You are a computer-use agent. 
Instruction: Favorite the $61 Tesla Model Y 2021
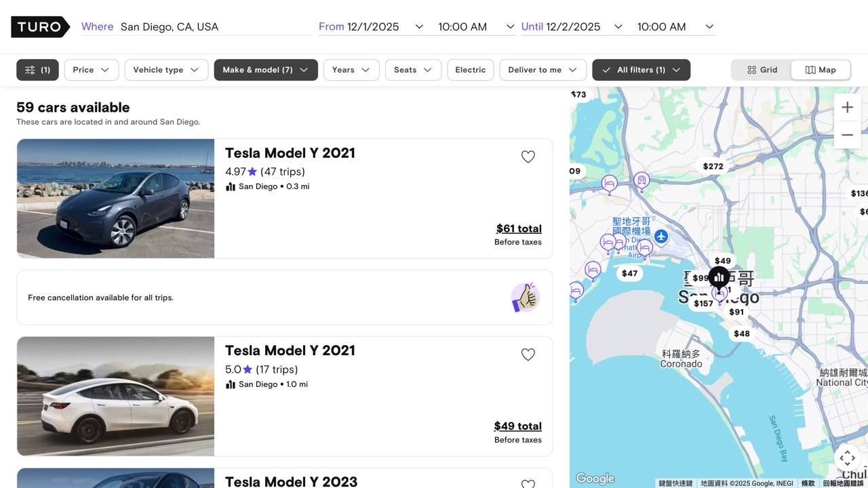tap(528, 157)
